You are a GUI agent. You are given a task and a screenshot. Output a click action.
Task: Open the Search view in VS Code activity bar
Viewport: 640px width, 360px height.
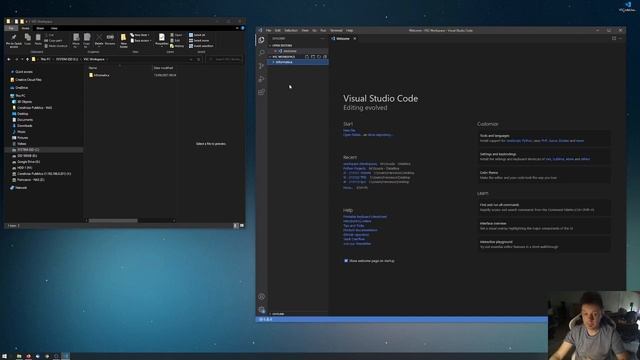click(x=262, y=53)
